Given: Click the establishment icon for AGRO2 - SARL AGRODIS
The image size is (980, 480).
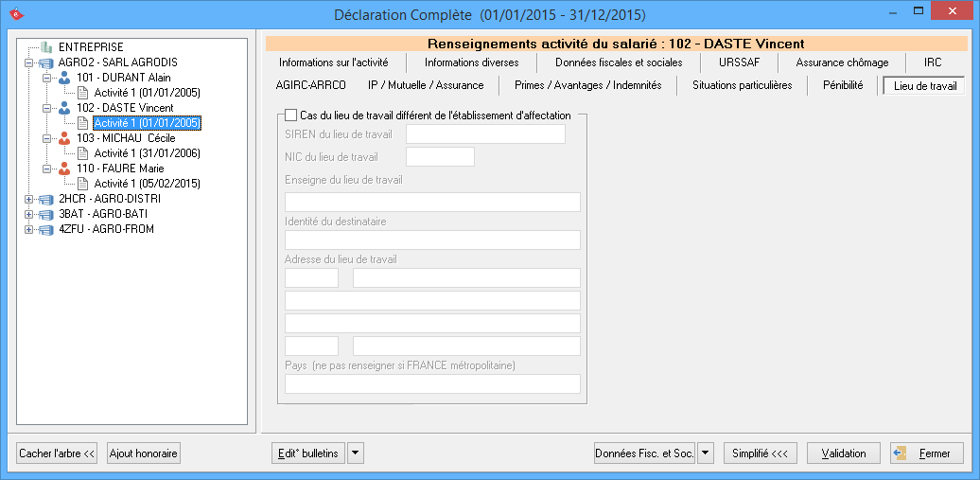Looking at the screenshot, I should click(46, 62).
